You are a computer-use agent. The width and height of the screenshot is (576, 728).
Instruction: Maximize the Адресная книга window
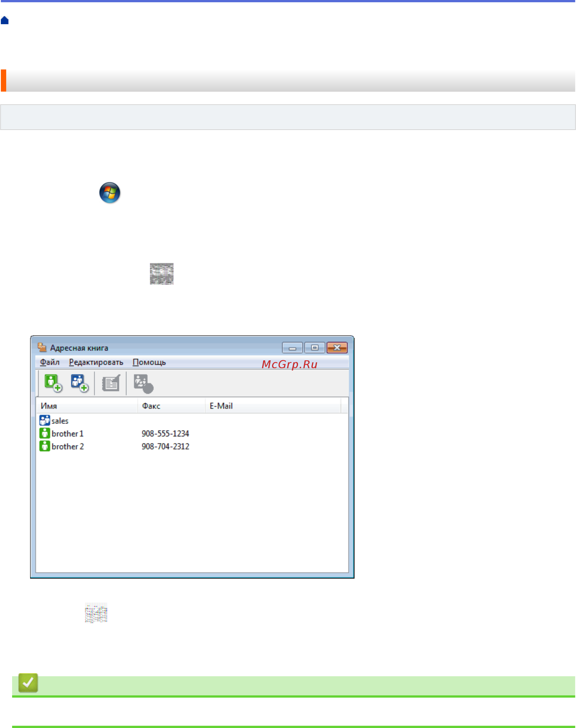[x=315, y=347]
